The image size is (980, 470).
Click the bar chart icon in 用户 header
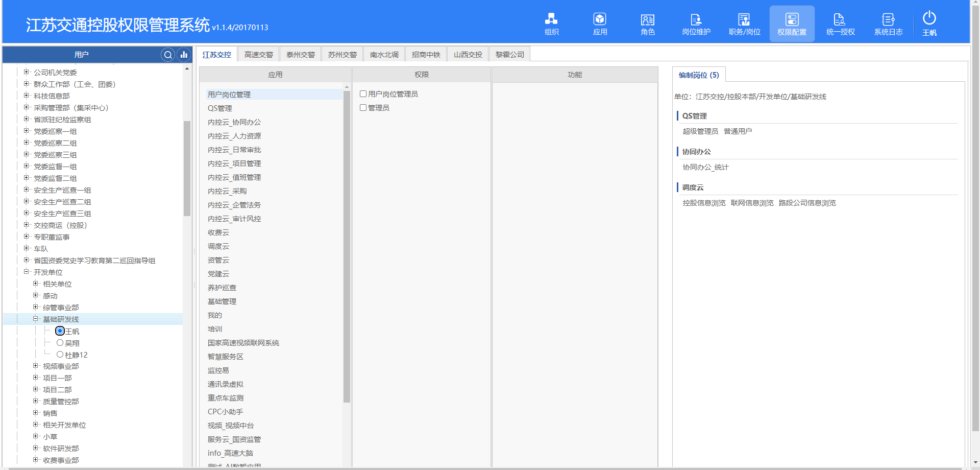coord(184,55)
